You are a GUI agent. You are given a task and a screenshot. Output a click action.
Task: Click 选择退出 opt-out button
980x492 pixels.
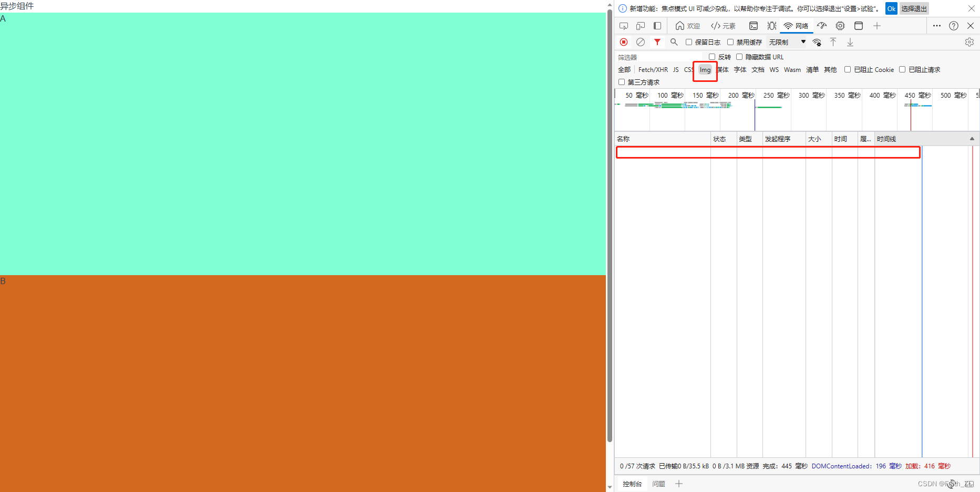914,8
